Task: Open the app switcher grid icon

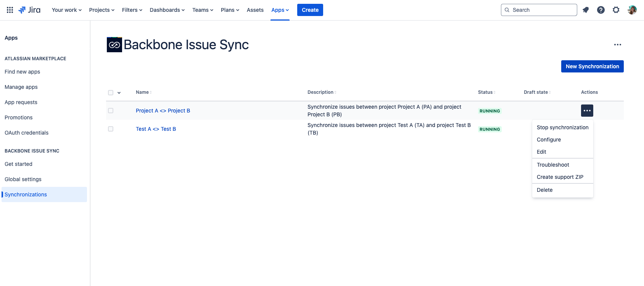Action: point(10,10)
